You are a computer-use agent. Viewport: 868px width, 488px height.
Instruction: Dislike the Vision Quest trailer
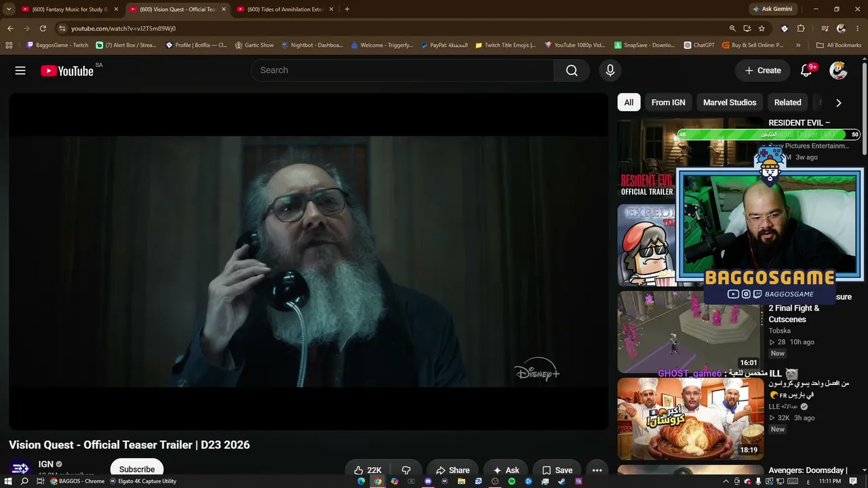point(406,470)
